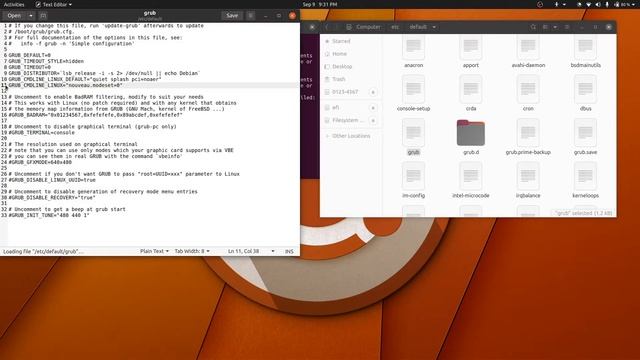640x360 pixels.
Task: Go back in Files window
Action: [327, 27]
